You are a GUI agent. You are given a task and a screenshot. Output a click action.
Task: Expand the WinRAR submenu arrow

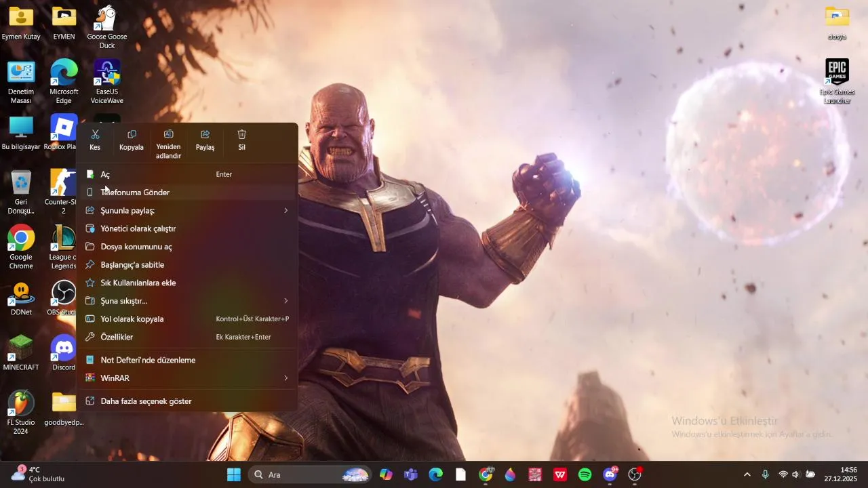tap(285, 378)
